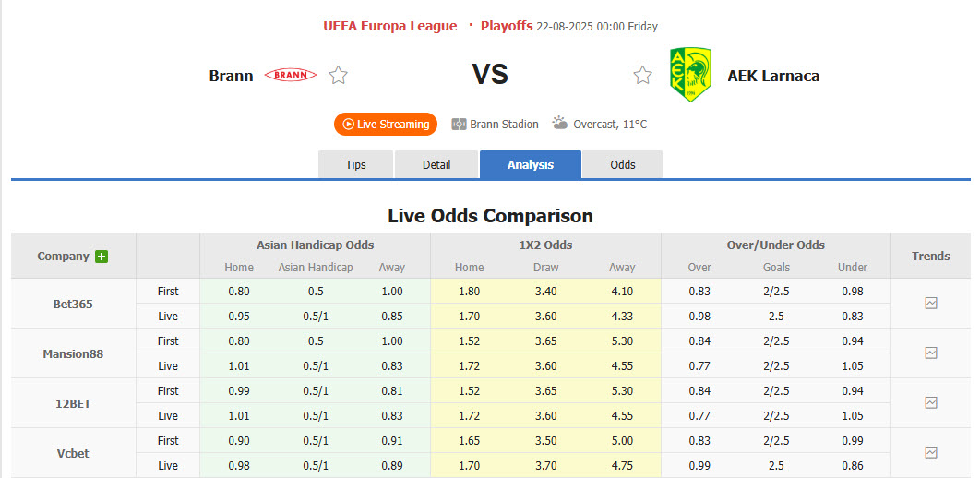Open the Odds tab

[x=623, y=164]
